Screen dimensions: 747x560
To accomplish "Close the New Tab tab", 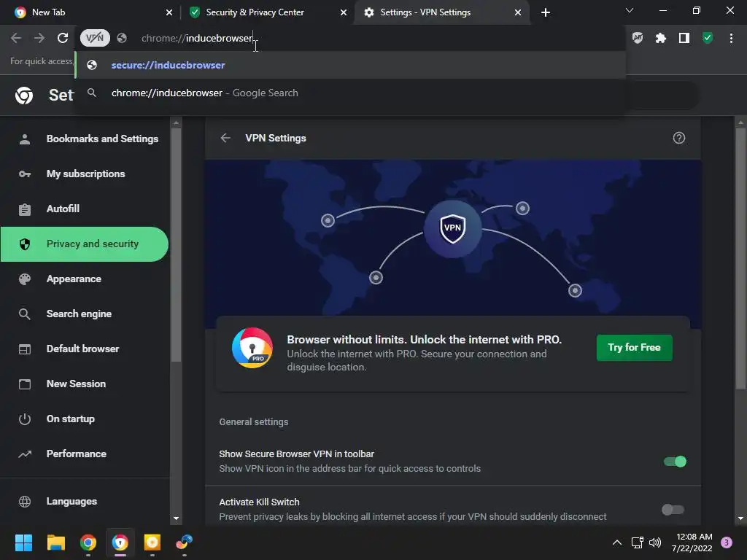I will (169, 12).
